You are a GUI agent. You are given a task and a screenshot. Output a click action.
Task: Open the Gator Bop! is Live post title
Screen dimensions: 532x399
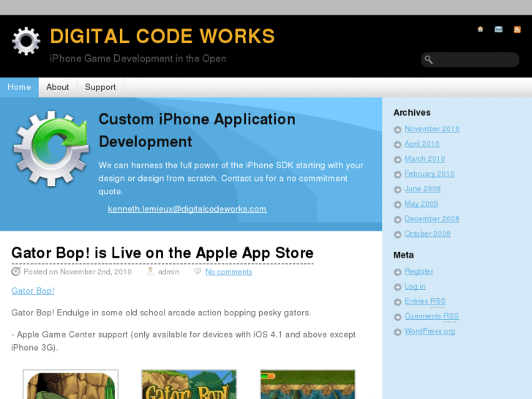[x=162, y=253]
